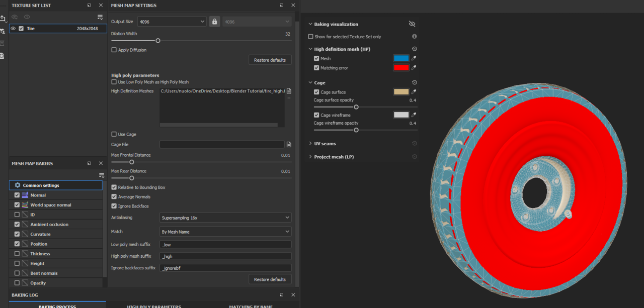This screenshot has width=644, height=308.
Task: Click the Low poly mesh suffix field
Action: 225,245
